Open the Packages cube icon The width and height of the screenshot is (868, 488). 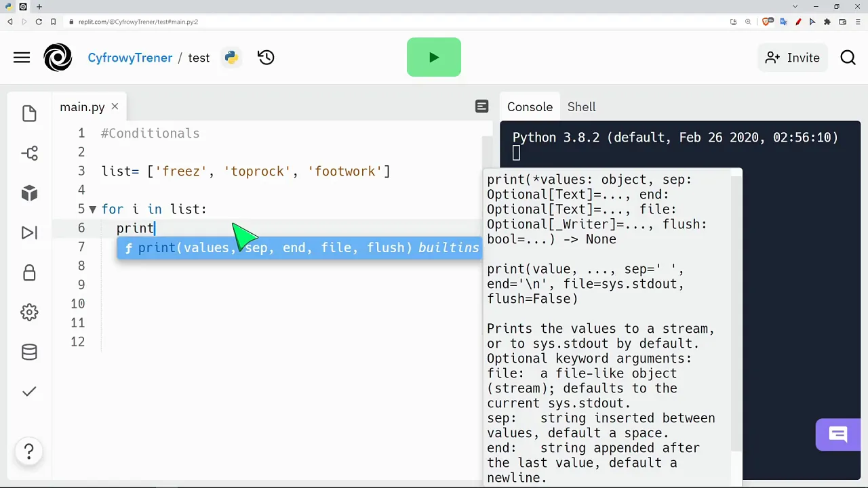click(29, 193)
